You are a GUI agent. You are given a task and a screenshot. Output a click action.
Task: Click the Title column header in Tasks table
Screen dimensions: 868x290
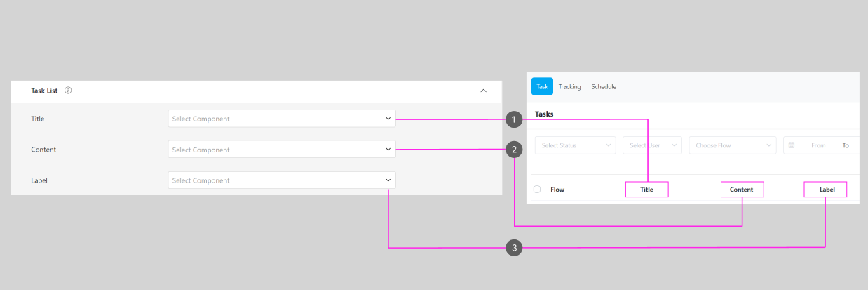646,190
